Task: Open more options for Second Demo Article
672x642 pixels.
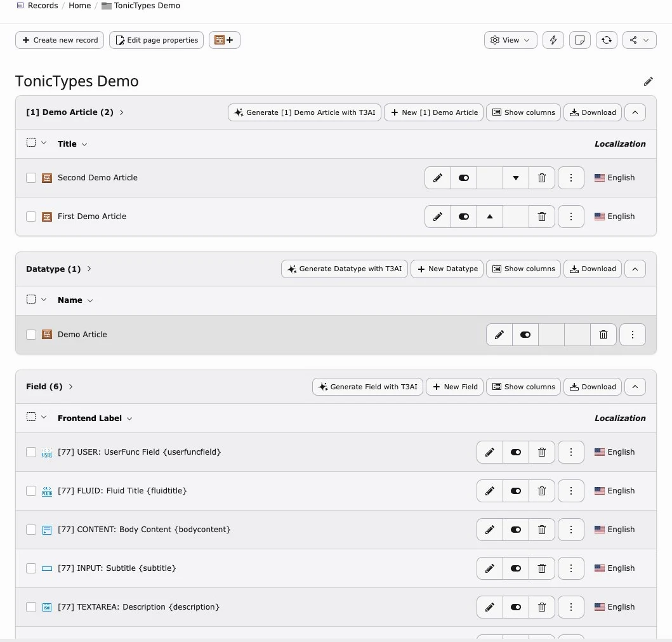Action: (571, 178)
